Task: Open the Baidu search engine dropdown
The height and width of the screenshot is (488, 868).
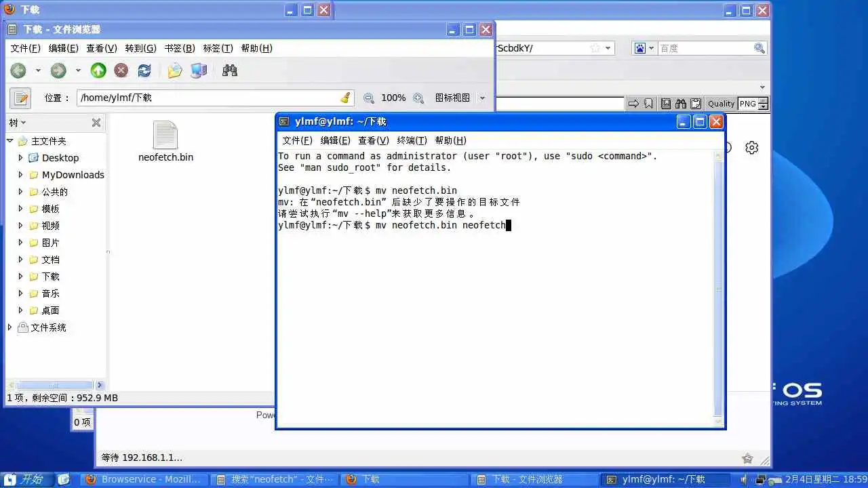Action: click(645, 48)
